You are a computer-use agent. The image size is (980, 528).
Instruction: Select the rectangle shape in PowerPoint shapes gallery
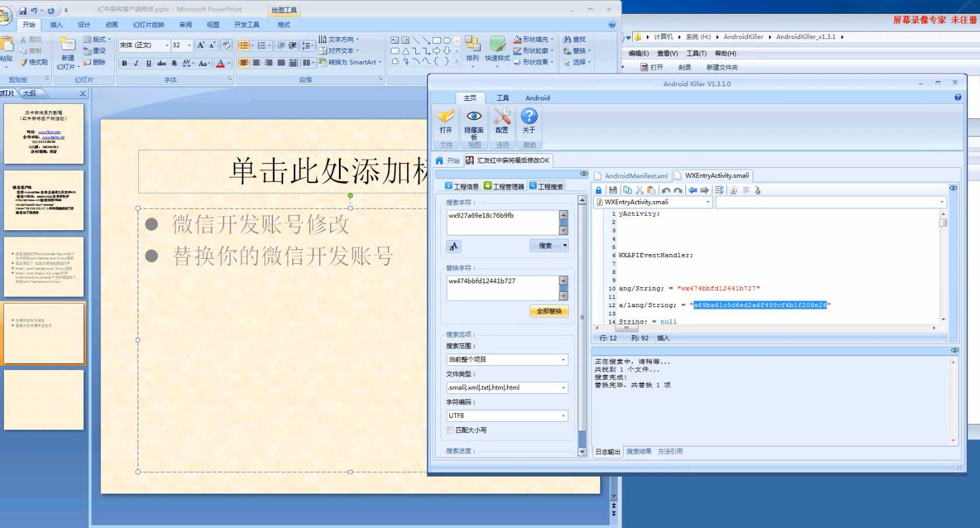(436, 40)
